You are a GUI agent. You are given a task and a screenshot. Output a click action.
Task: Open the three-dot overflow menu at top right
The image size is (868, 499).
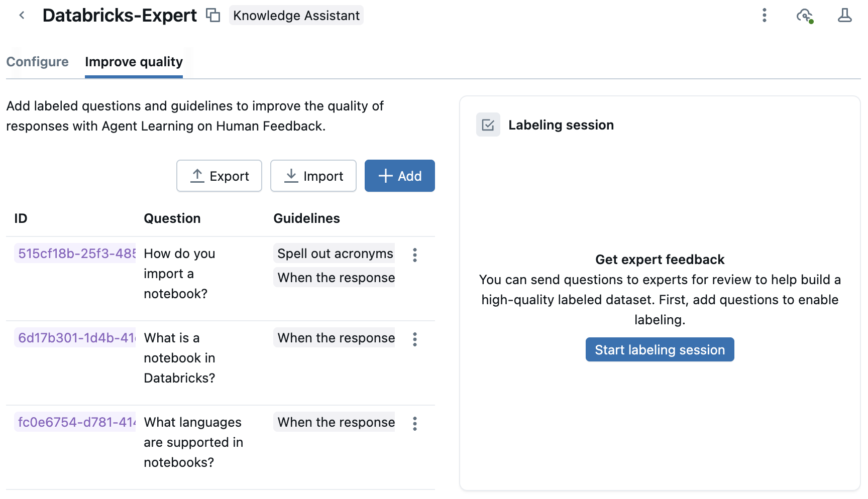(765, 16)
